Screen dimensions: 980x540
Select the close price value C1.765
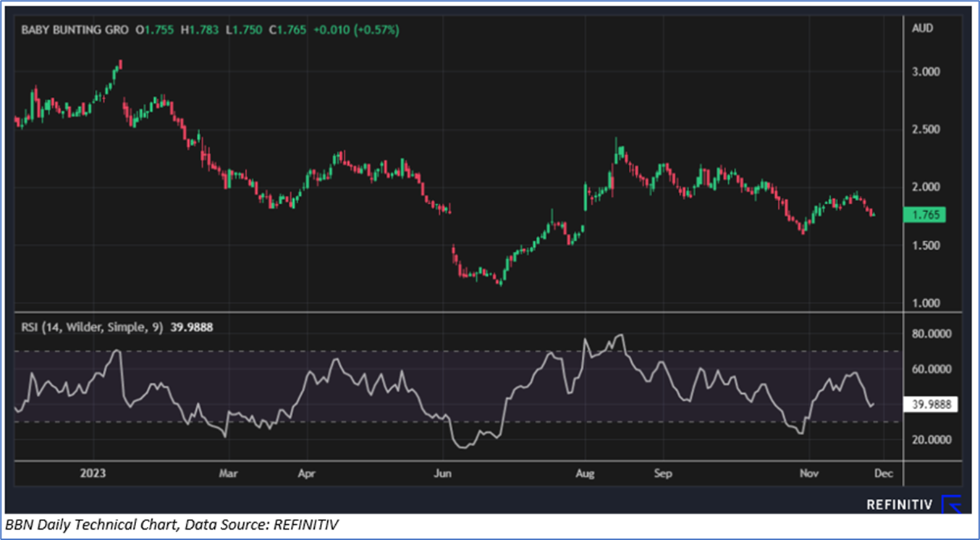289,30
